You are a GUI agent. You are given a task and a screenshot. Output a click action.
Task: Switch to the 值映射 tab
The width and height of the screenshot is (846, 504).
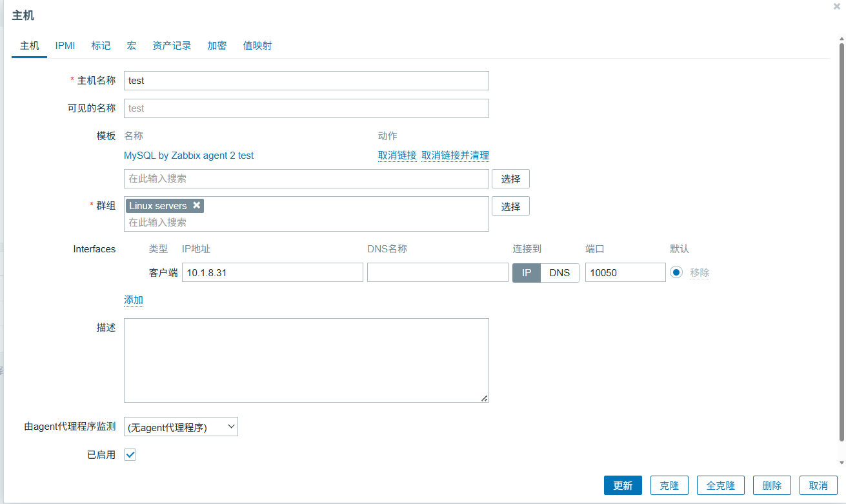(x=257, y=46)
